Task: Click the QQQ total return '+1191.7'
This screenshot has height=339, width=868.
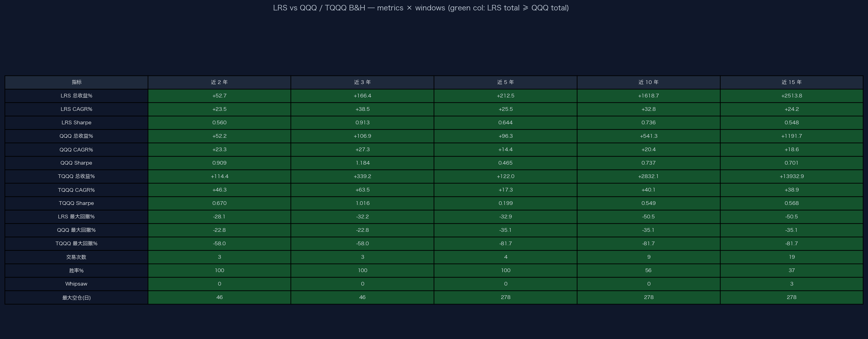Action: tap(791, 136)
